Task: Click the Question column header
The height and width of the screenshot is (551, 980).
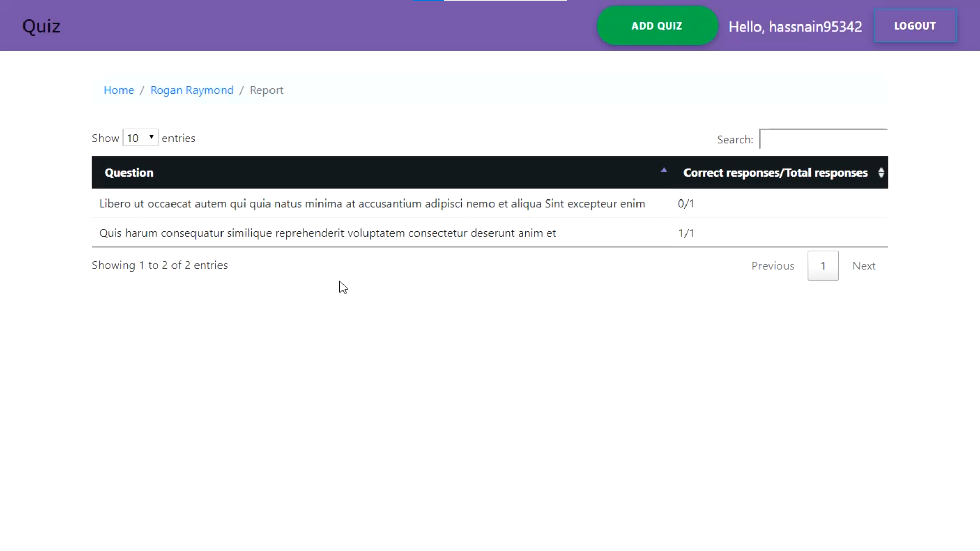Action: click(x=129, y=172)
